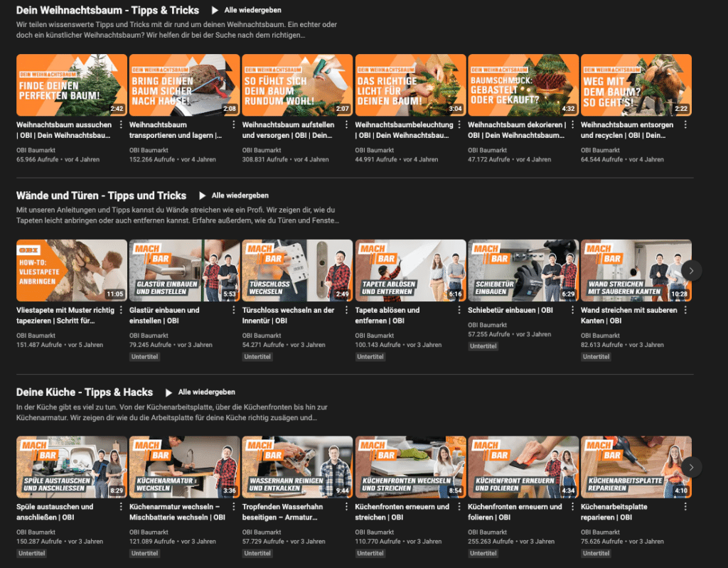Play all Weihnachtsbaum Tipps & Tricks videos
This screenshot has width=728, height=568.
click(x=247, y=10)
